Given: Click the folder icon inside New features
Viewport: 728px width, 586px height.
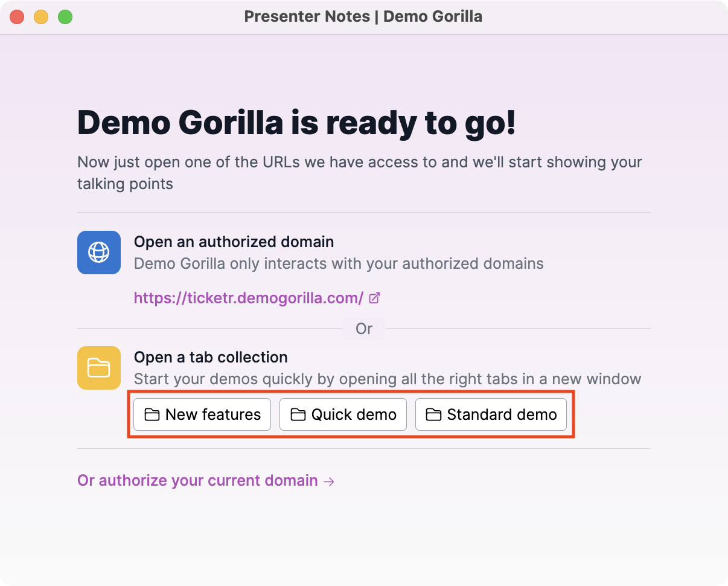Looking at the screenshot, I should coord(152,414).
